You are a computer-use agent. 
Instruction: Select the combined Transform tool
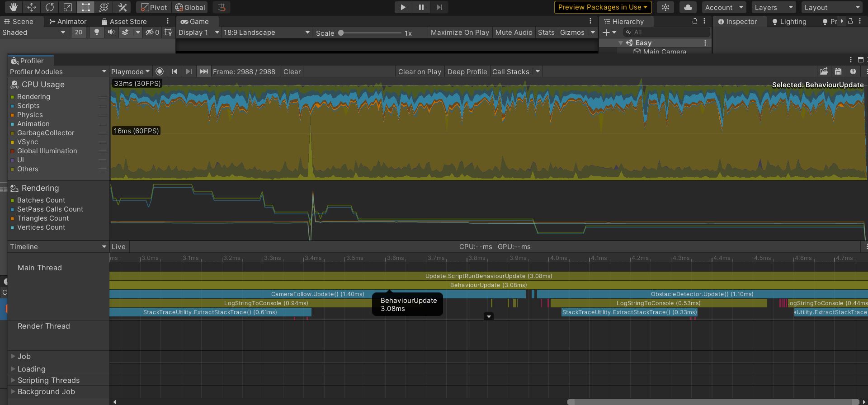tap(104, 7)
